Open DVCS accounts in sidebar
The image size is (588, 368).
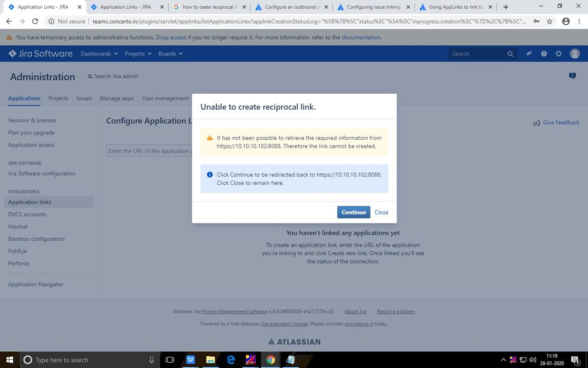pyautogui.click(x=27, y=215)
